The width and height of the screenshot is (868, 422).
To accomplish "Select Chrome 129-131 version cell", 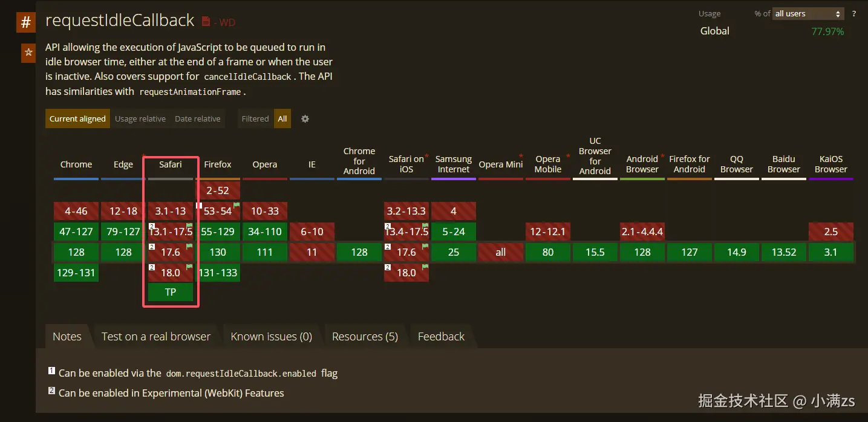I will pyautogui.click(x=76, y=273).
